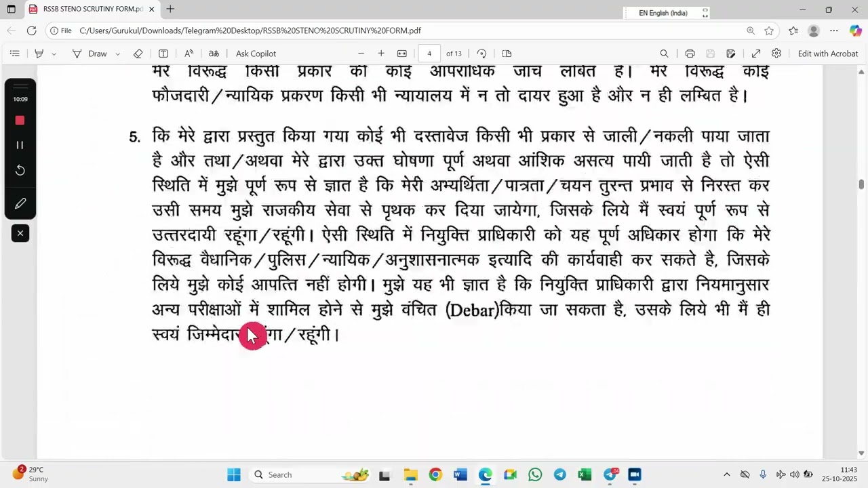The width and height of the screenshot is (868, 488).
Task: View site information File icon
Action: point(61,30)
